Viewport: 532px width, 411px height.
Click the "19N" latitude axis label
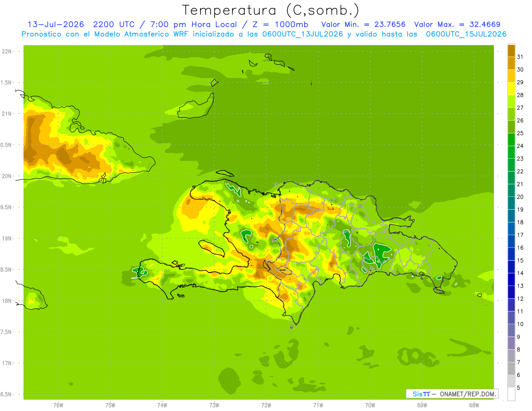(7, 239)
